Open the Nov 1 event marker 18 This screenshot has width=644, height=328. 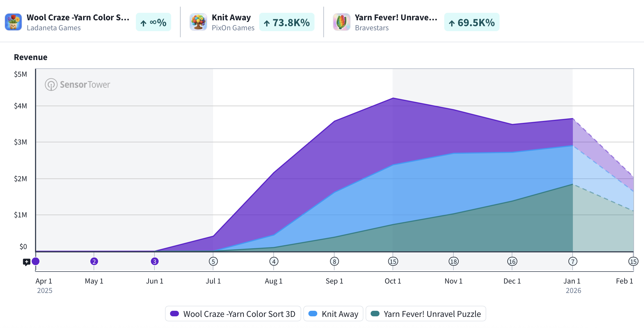[x=453, y=261]
